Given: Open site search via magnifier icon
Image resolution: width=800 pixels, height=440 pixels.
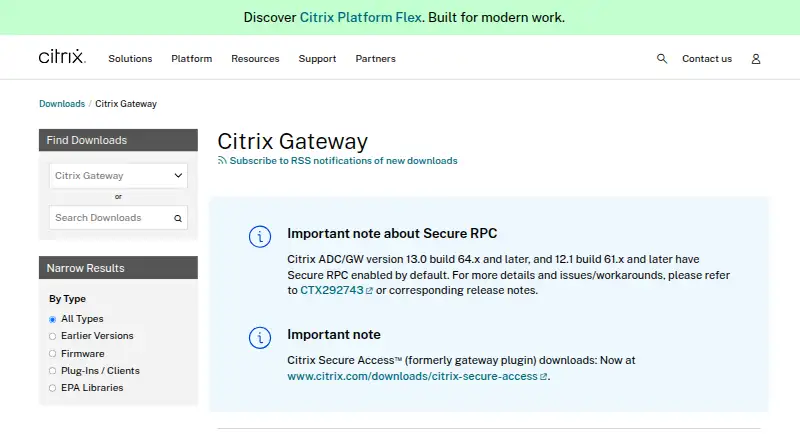Looking at the screenshot, I should pyautogui.click(x=662, y=59).
